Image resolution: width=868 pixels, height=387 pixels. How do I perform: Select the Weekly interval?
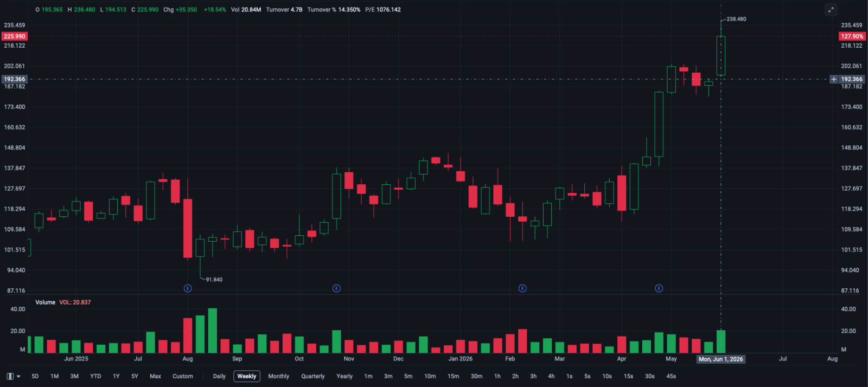pos(247,376)
